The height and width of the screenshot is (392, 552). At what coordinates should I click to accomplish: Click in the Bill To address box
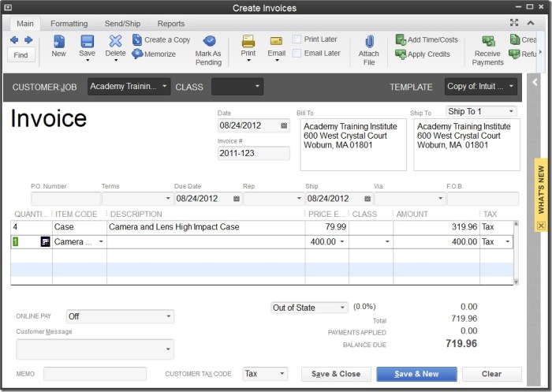point(353,145)
